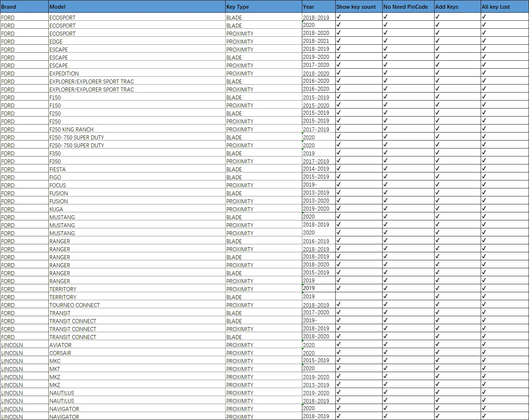The image size is (529, 420).
Task: Select the No Need PinCode checkmark for EXPEDITION
Action: coord(385,73)
